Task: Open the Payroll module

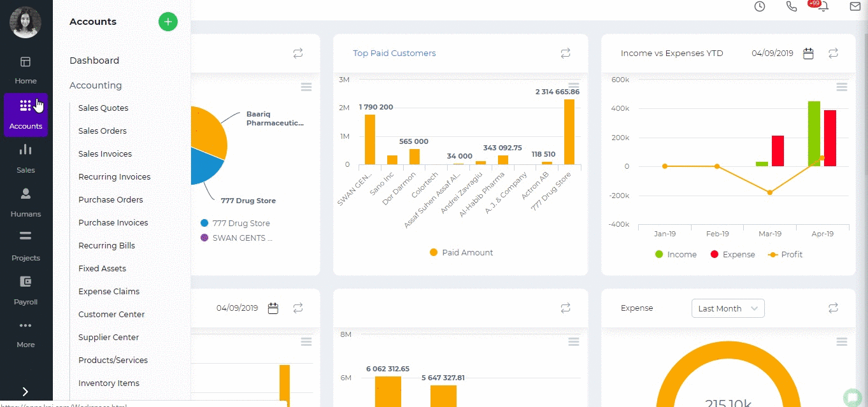Action: pyautogui.click(x=25, y=290)
